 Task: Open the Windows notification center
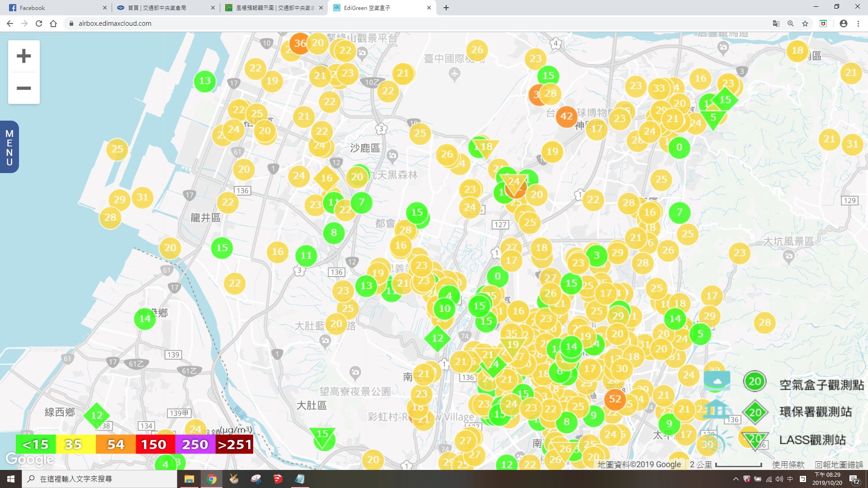[854, 479]
